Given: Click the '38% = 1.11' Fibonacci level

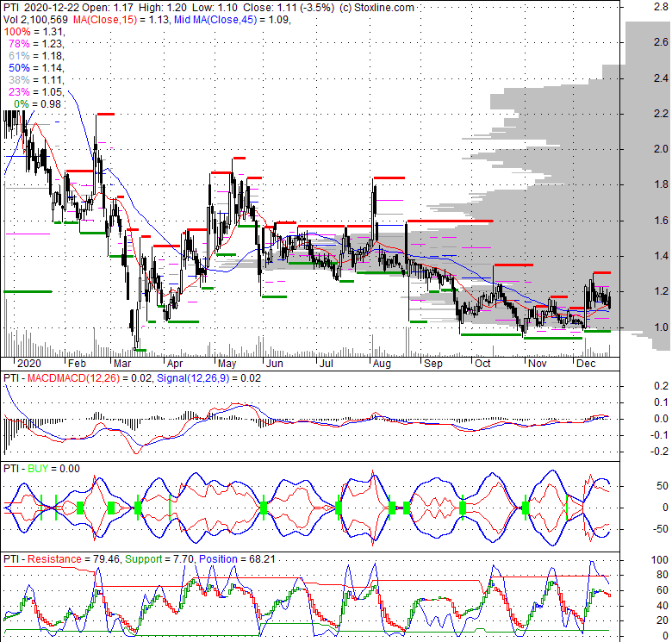Looking at the screenshot, I should [x=36, y=80].
